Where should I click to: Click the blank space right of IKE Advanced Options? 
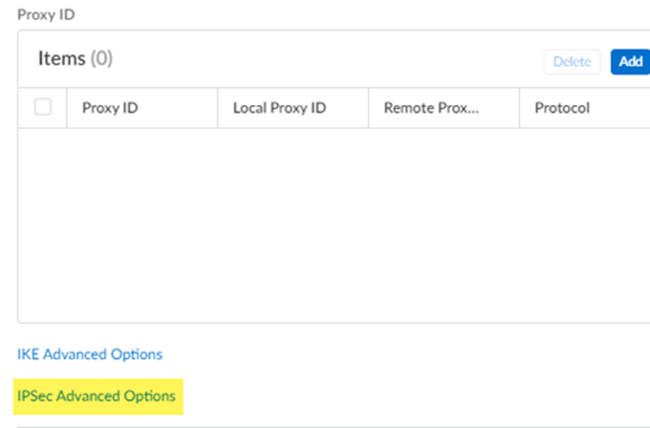point(400,354)
